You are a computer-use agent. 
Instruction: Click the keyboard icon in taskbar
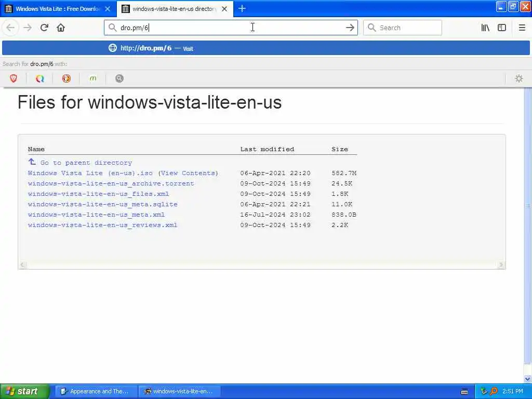coord(464,392)
